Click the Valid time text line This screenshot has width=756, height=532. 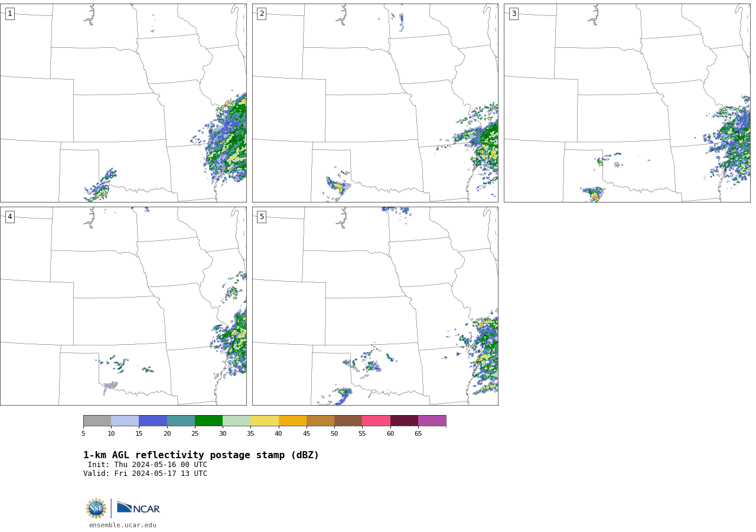point(145,474)
